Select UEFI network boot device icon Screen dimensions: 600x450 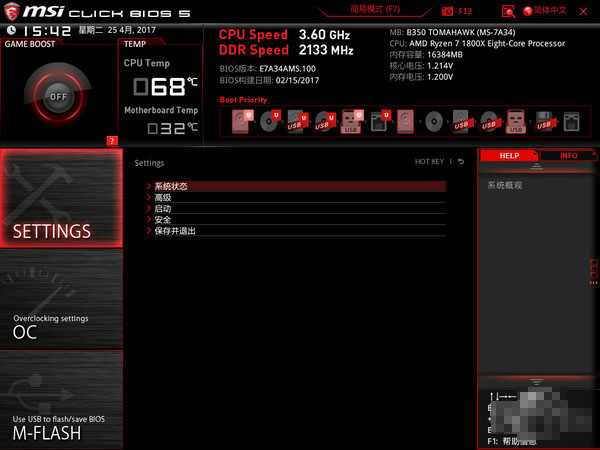coord(380,121)
